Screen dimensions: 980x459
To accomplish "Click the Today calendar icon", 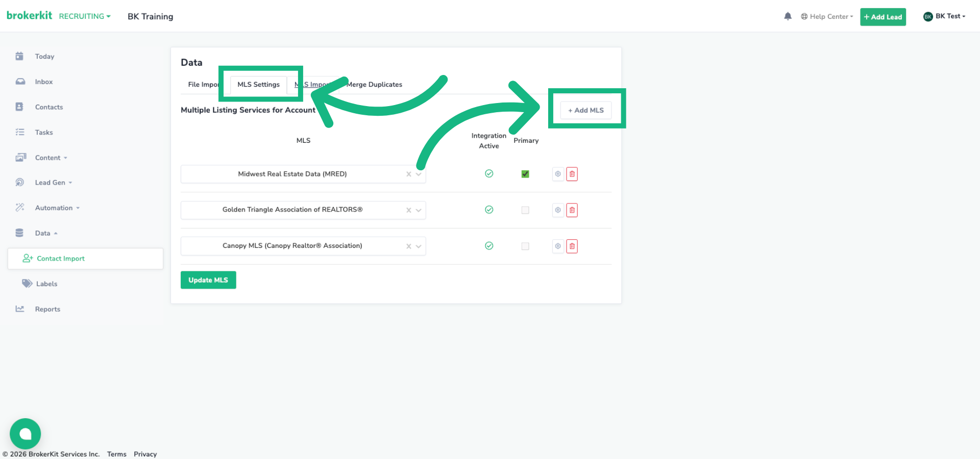I will tap(19, 56).
